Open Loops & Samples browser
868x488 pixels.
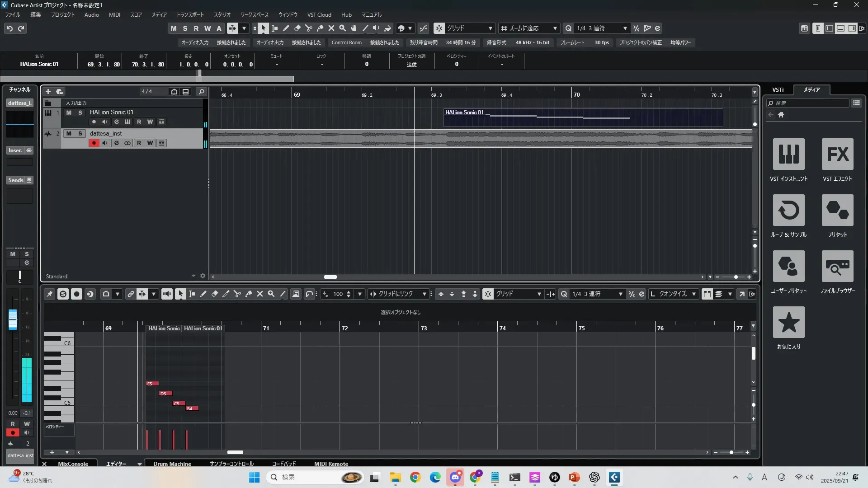tap(788, 210)
